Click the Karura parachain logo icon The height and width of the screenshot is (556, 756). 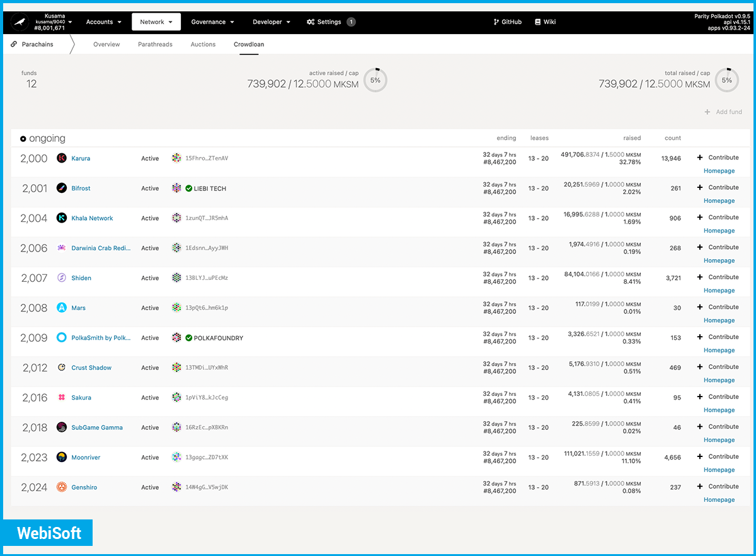[62, 158]
